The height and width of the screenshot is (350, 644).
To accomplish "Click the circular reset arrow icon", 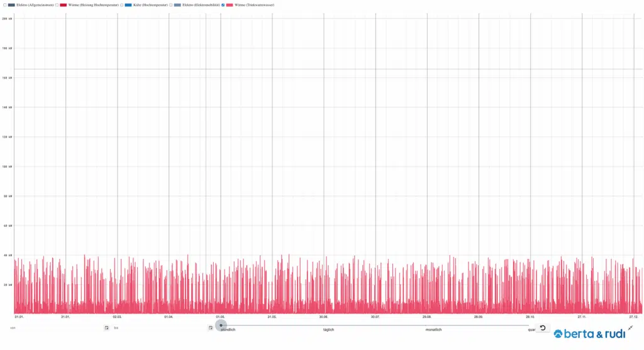I will coord(543,328).
